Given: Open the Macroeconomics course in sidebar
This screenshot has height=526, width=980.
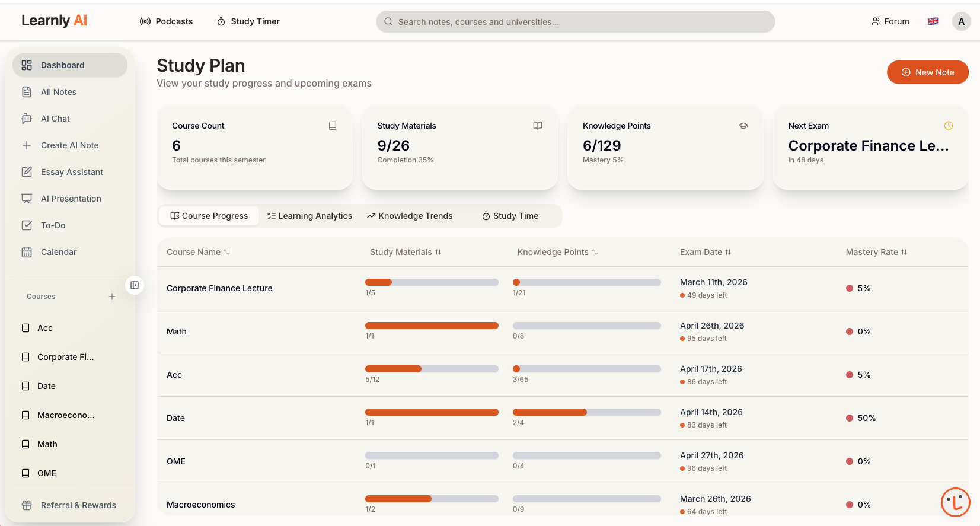Looking at the screenshot, I should coord(65,415).
